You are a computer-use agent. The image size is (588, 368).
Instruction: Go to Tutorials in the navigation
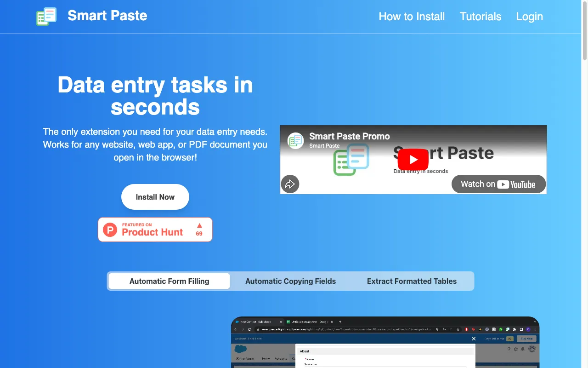481,17
